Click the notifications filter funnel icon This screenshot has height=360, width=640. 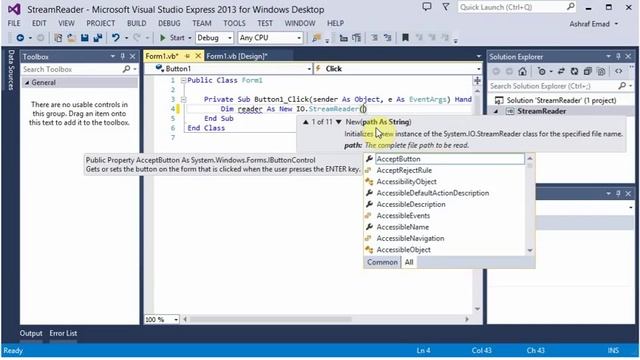[x=446, y=7]
